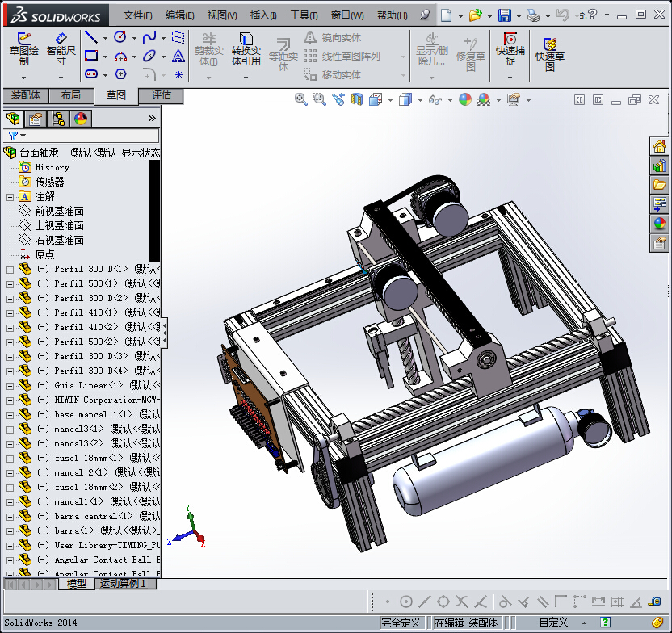Click Zoom to Area icon in view toolbar
The width and height of the screenshot is (672, 633).
pos(319,100)
